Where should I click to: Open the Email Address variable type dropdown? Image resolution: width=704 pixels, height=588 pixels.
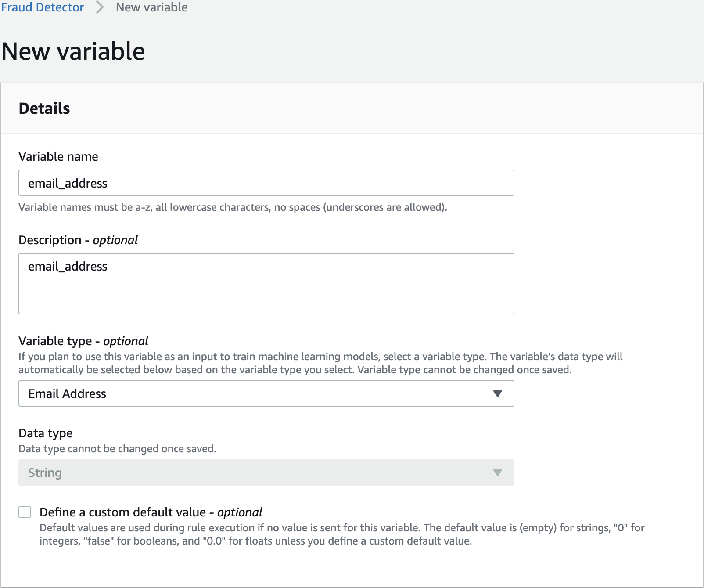266,393
